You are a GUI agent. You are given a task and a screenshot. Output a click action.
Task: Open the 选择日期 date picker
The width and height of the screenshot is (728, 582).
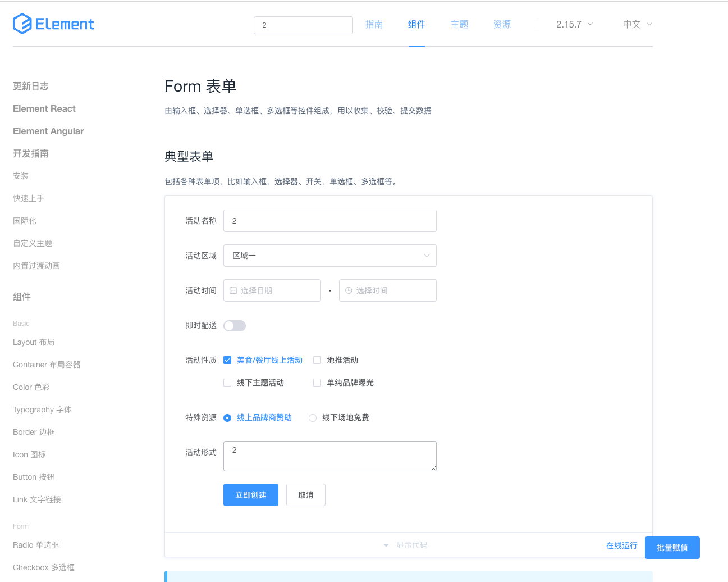pos(272,290)
